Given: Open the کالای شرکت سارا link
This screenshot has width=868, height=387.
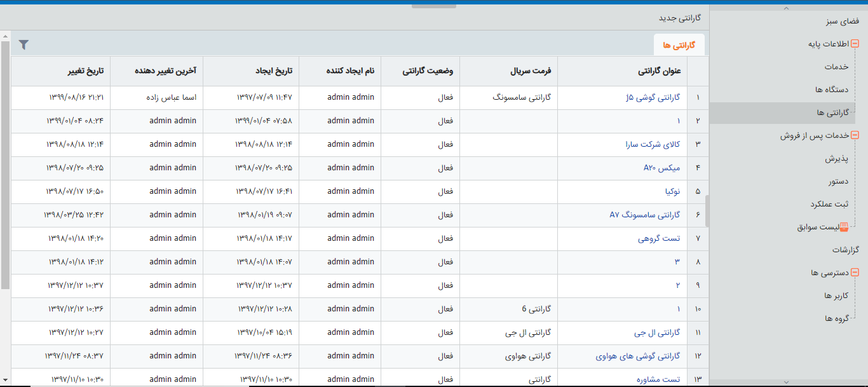Looking at the screenshot, I should (x=653, y=145).
